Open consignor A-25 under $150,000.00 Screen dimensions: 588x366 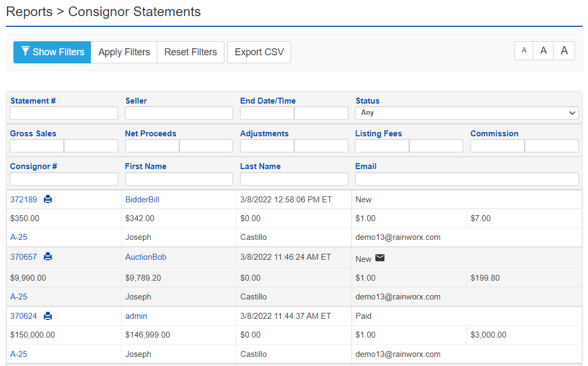coord(19,354)
